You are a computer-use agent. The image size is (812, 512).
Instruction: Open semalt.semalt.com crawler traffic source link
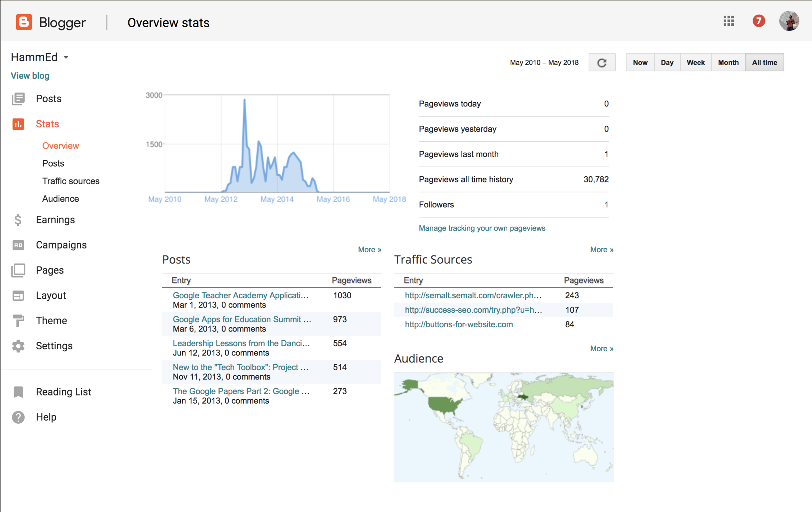(x=474, y=295)
